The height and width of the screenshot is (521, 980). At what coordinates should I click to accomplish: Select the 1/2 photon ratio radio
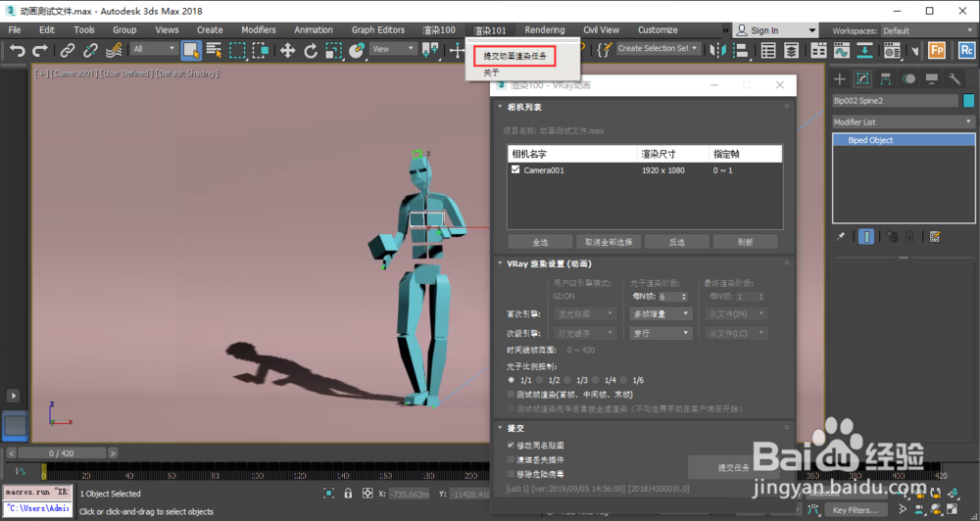[x=540, y=380]
